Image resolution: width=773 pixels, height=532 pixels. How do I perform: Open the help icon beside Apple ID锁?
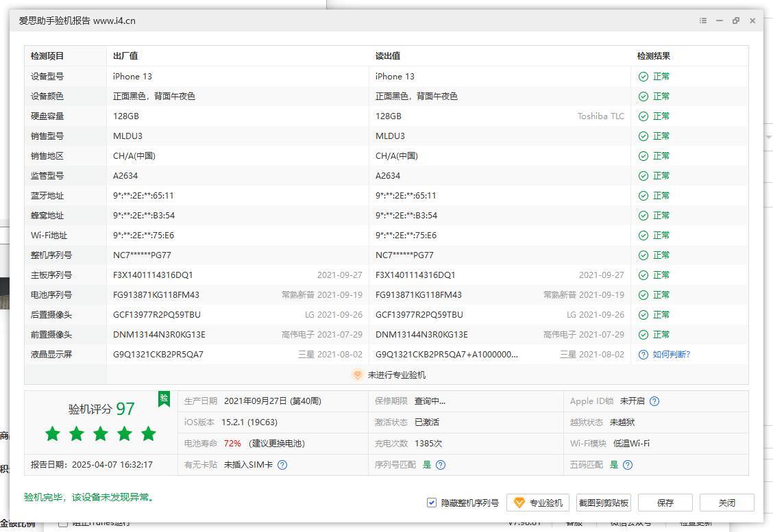[x=654, y=401]
